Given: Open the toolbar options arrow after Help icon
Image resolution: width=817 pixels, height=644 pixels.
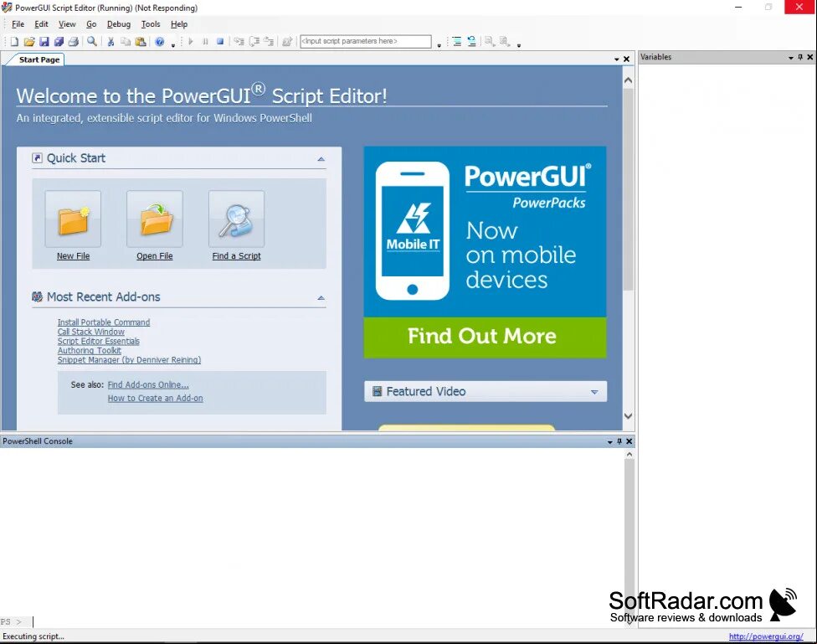Looking at the screenshot, I should (173, 45).
